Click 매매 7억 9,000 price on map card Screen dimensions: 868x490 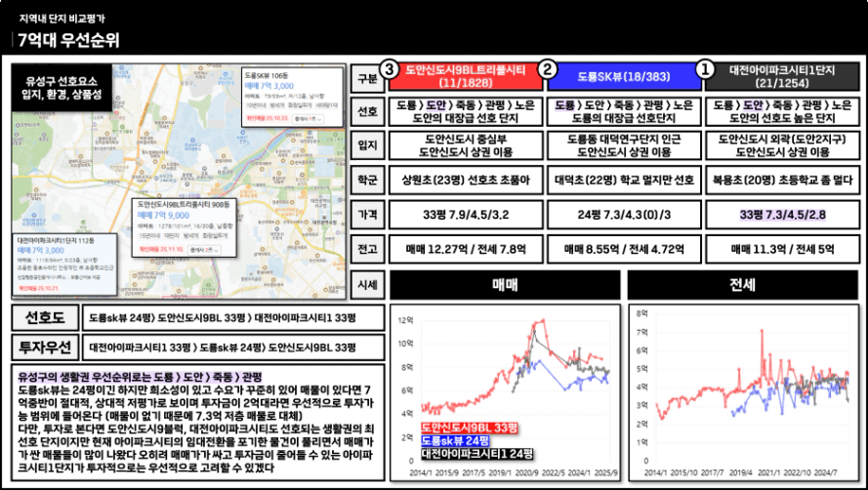163,215
